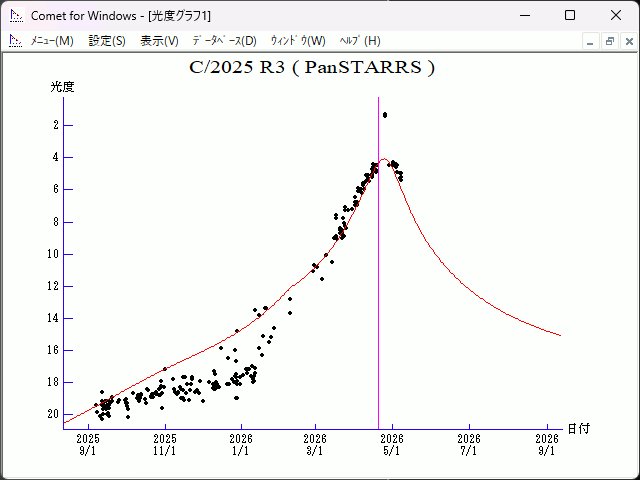Click the magnitude 2 axis label

click(x=56, y=125)
